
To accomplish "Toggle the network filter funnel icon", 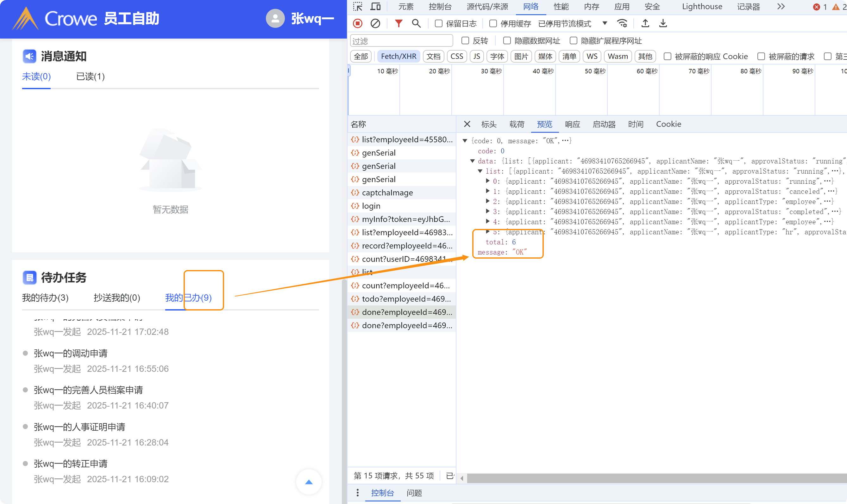I will click(x=398, y=23).
